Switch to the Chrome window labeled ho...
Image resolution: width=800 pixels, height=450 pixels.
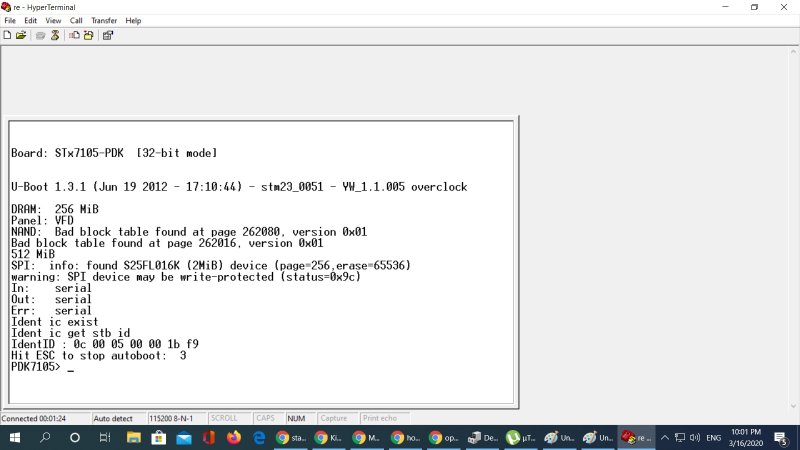[x=406, y=438]
